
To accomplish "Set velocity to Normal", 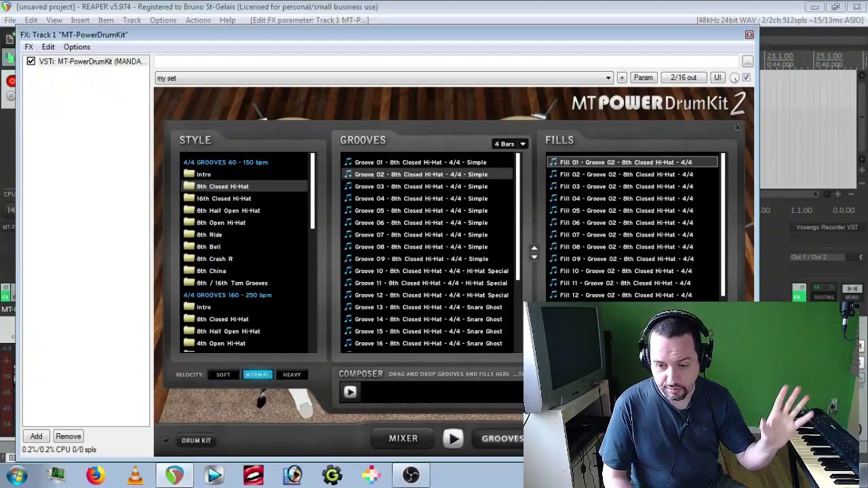I will (x=257, y=375).
